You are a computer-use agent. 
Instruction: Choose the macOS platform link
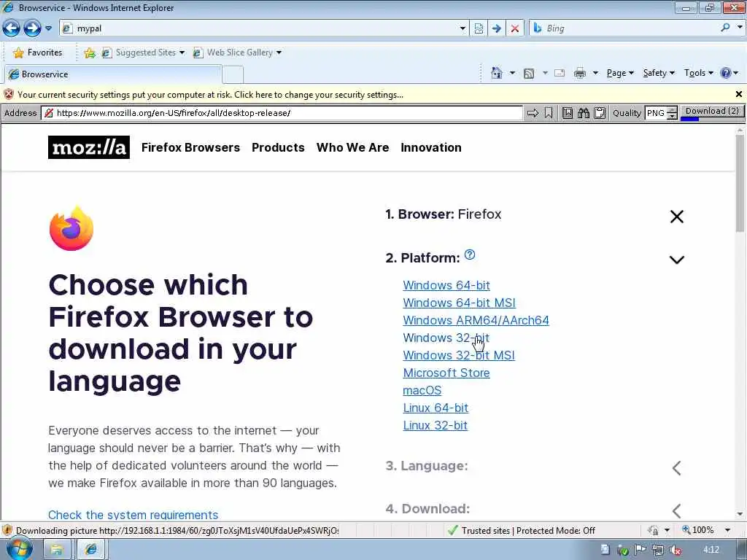pyautogui.click(x=422, y=391)
